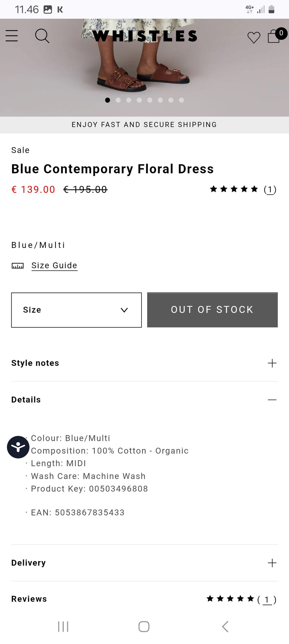Image resolution: width=289 pixels, height=644 pixels.
Task: Tap the Out of Stock button
Action: (x=212, y=310)
